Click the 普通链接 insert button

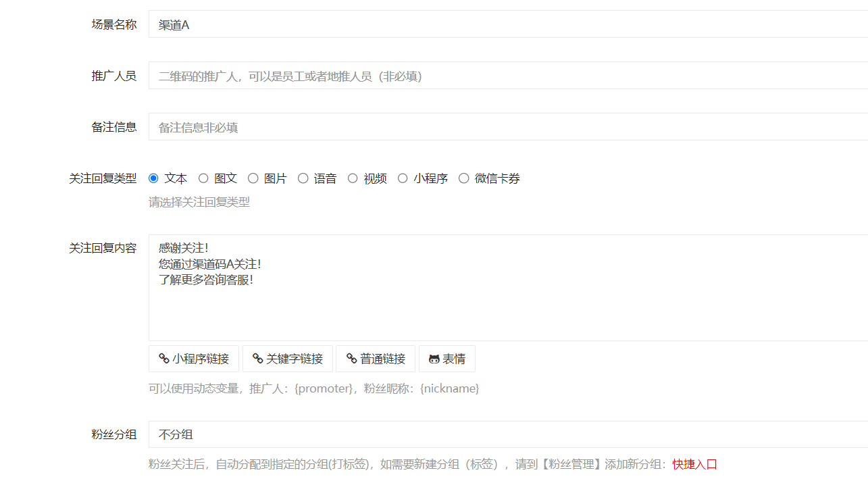376,359
